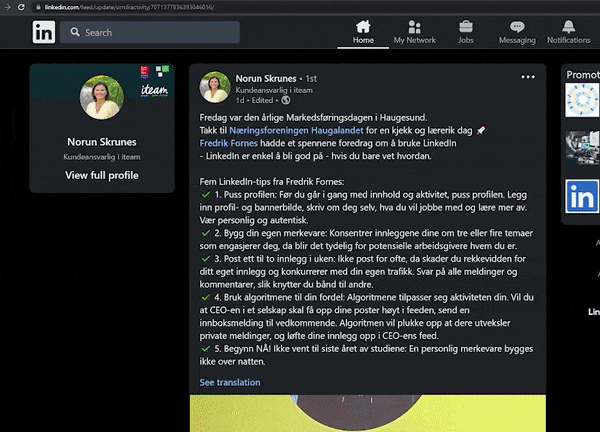The width and height of the screenshot is (600, 432).
Task: Open the Home tab
Action: click(x=363, y=33)
